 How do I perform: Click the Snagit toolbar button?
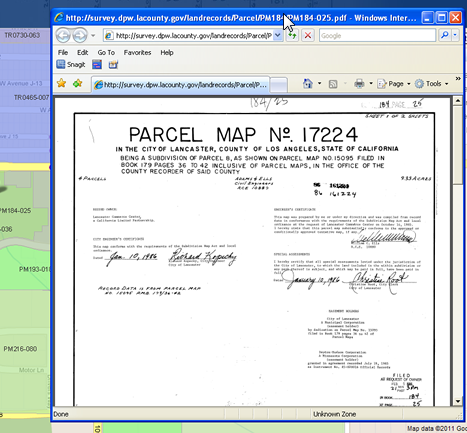(71, 64)
